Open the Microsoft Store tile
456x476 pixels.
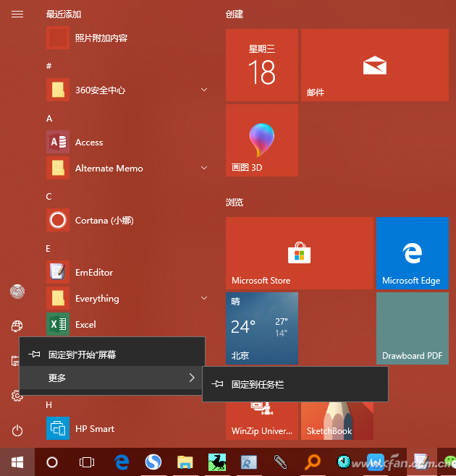(x=300, y=253)
